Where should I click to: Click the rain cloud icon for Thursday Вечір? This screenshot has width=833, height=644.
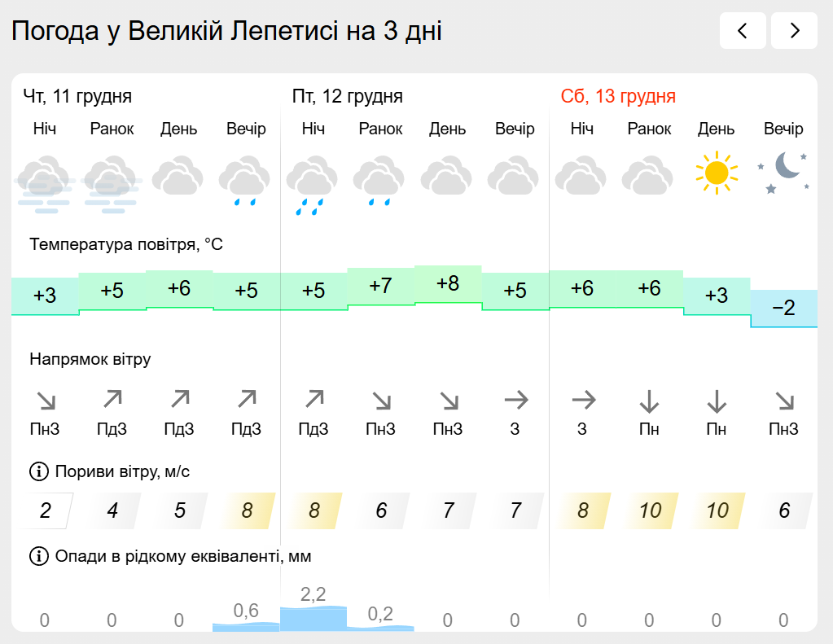246,181
